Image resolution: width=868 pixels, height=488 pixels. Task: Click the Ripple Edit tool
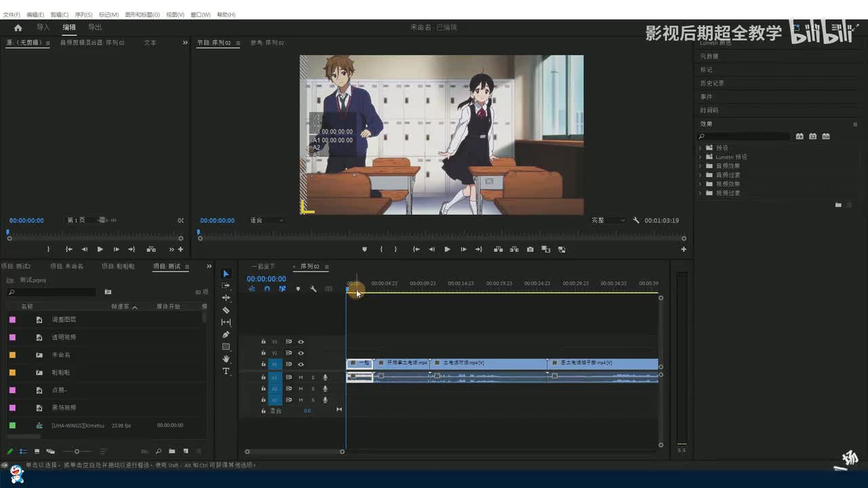click(226, 298)
